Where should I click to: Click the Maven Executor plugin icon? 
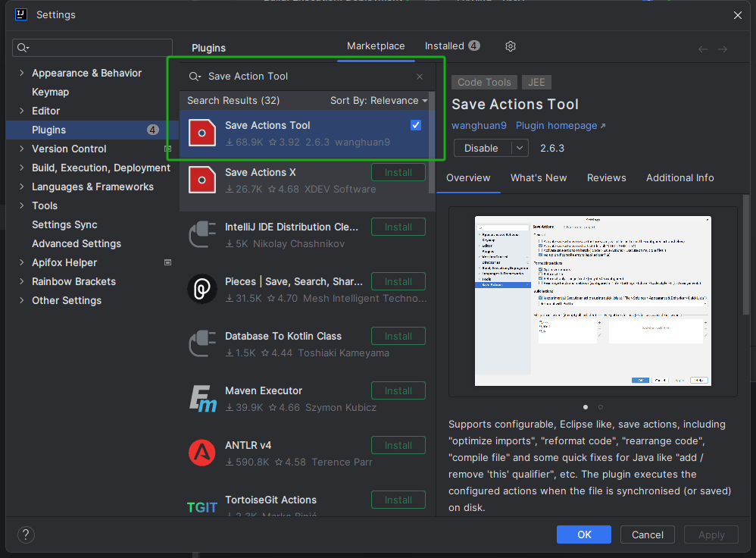pyautogui.click(x=201, y=398)
